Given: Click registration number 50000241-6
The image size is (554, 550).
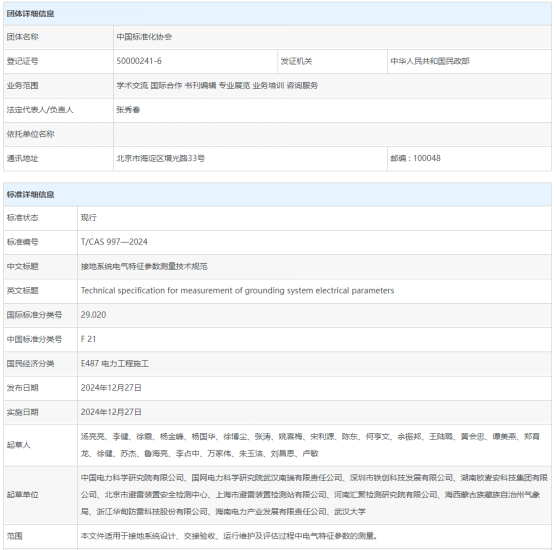Looking at the screenshot, I should [x=139, y=61].
